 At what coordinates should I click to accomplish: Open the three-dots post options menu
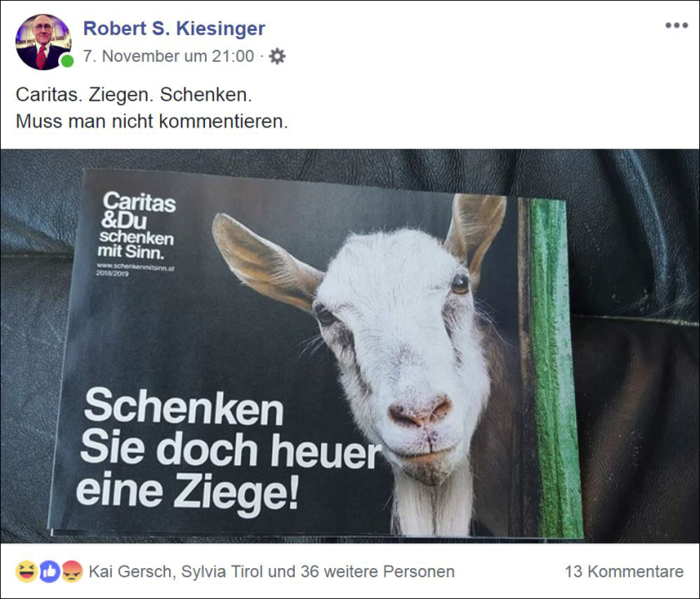tap(677, 26)
